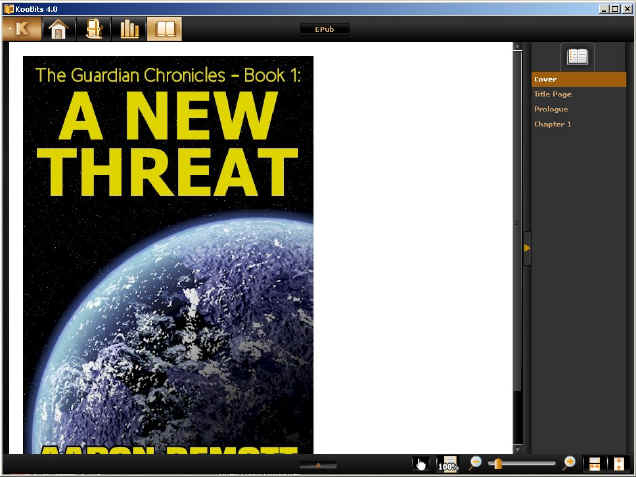
Task: Go to Chapter 1 in contents
Action: click(553, 124)
